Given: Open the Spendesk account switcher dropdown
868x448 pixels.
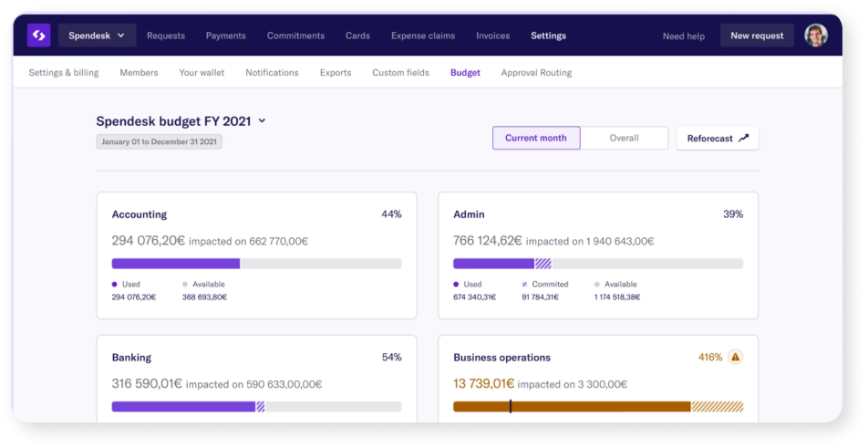Looking at the screenshot, I should click(x=98, y=36).
